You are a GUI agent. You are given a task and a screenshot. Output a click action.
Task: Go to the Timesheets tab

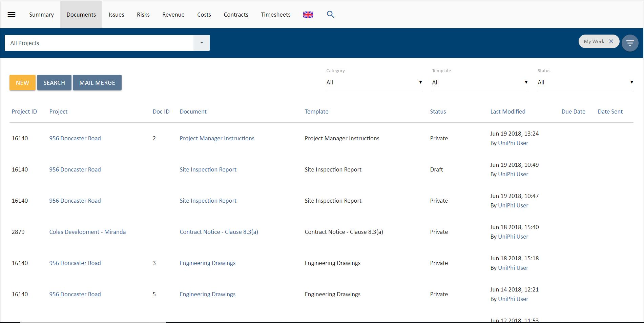(x=276, y=15)
